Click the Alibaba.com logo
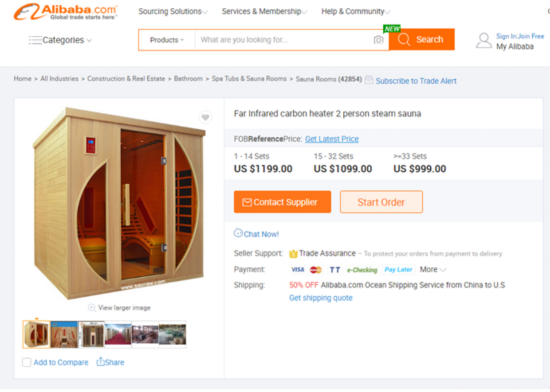 (66, 12)
